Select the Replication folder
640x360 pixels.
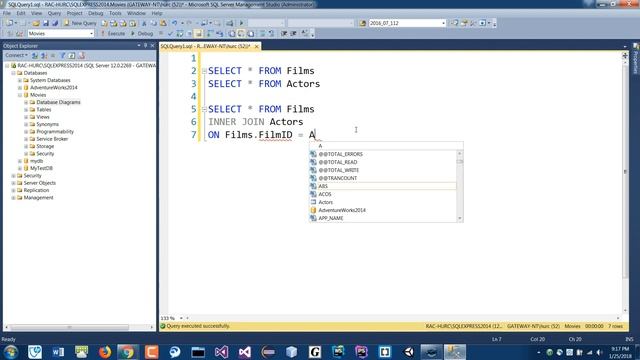pos(36,191)
